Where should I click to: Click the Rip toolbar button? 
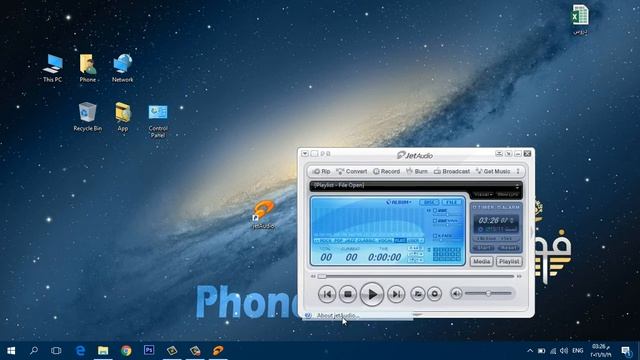321,171
